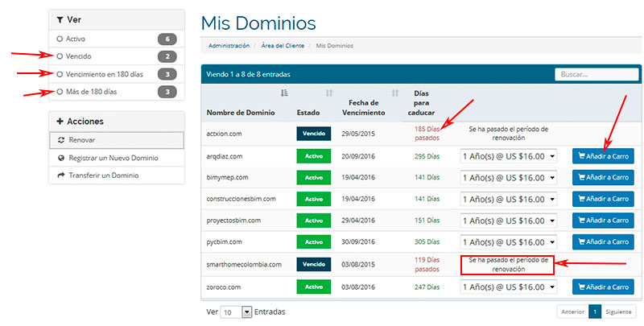Click the smarthomecolombia.com domain name

click(244, 264)
